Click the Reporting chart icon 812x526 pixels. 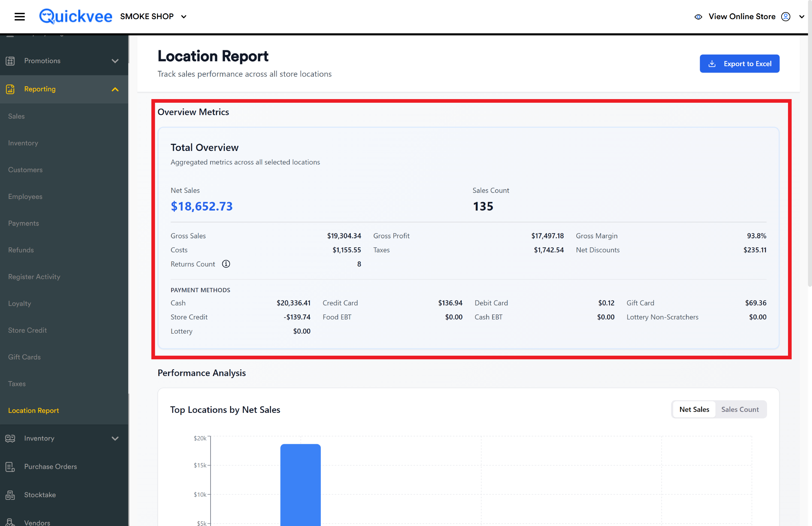(x=10, y=89)
